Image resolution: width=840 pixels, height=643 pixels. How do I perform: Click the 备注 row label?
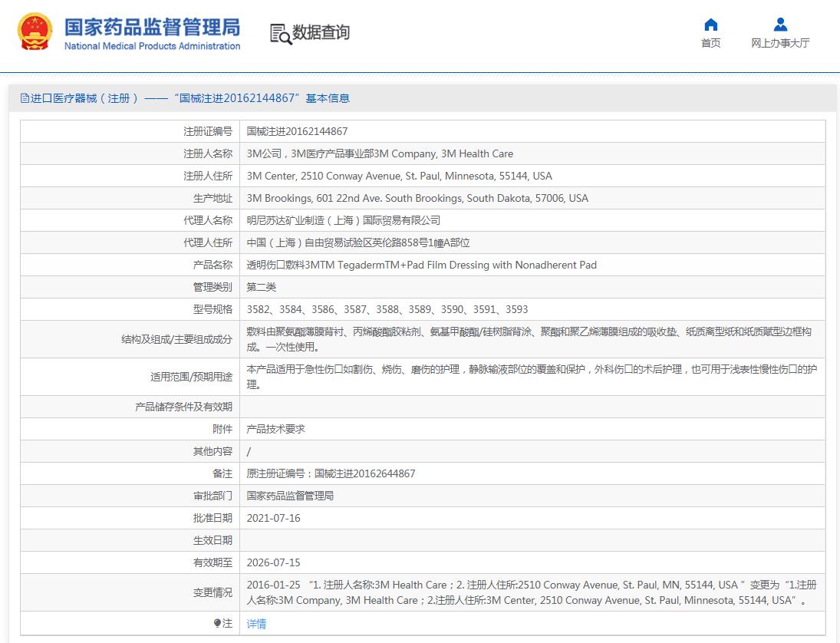pyautogui.click(x=222, y=473)
